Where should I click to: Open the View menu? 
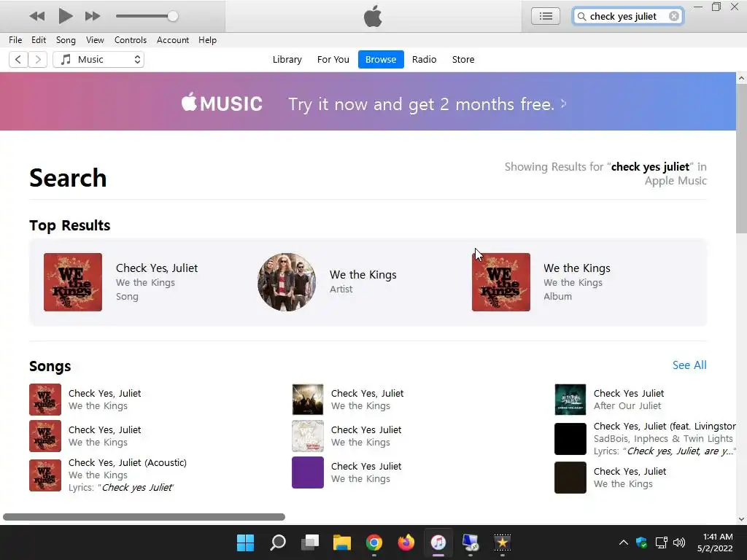[95, 40]
